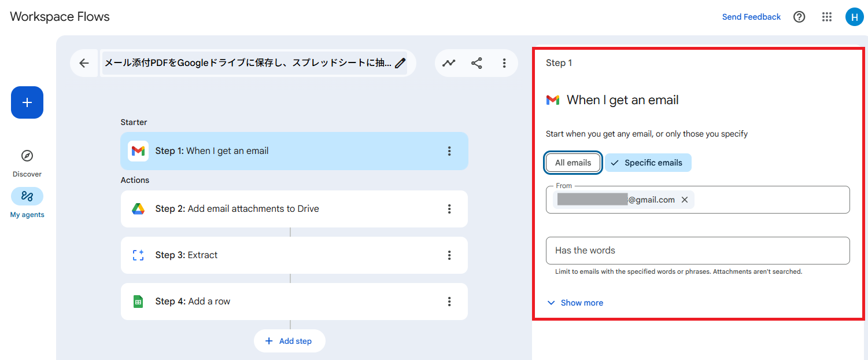
Task: Select the Specific emails chip
Action: click(648, 163)
